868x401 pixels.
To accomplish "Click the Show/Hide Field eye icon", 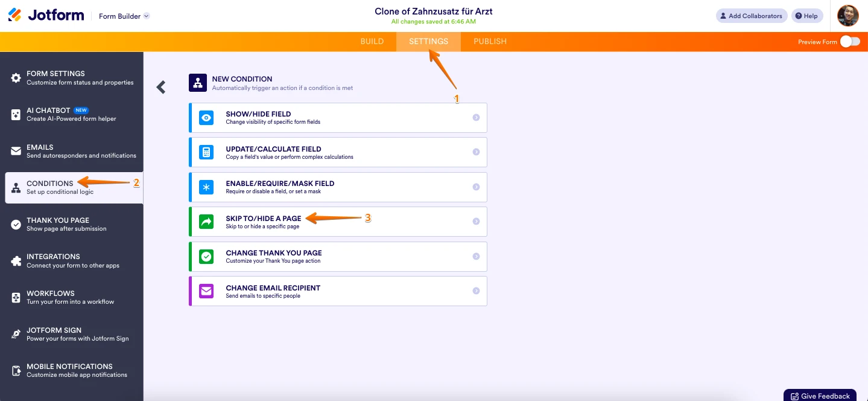I will (x=206, y=118).
